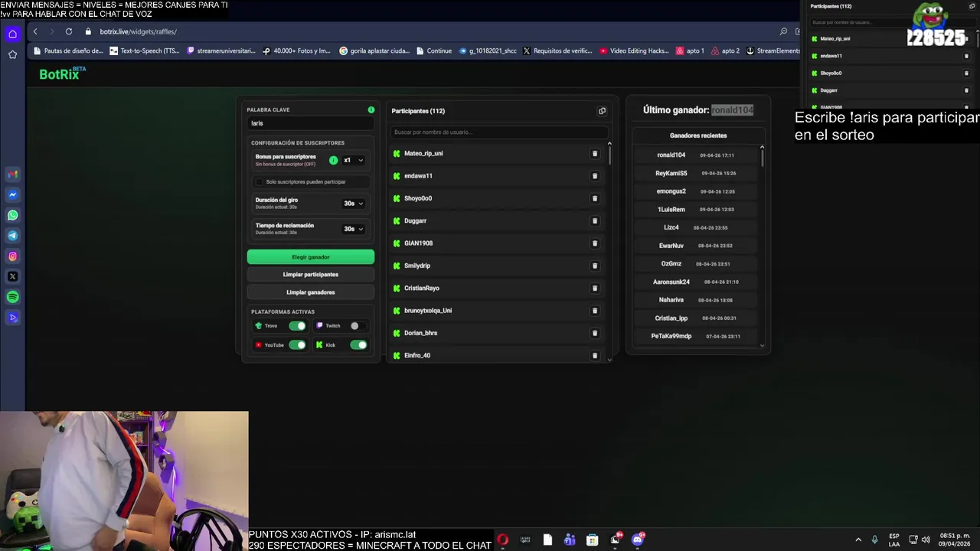Open the Palabra Clave info icon

371,109
